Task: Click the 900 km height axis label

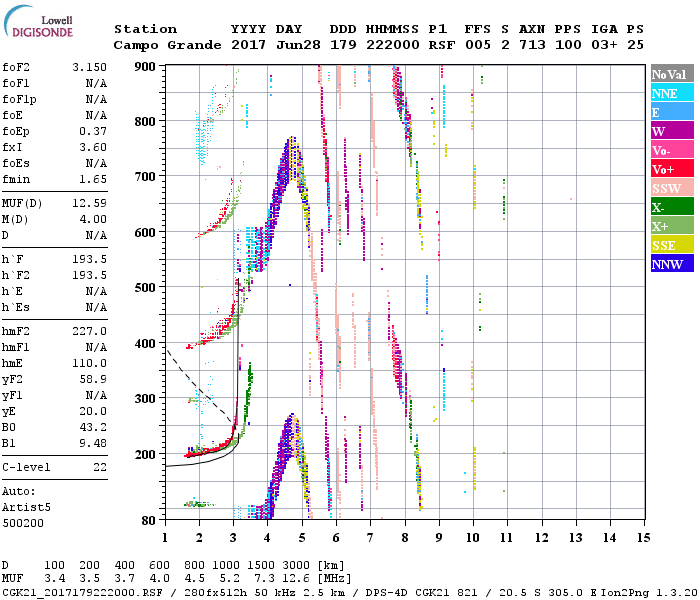Action: [145, 67]
